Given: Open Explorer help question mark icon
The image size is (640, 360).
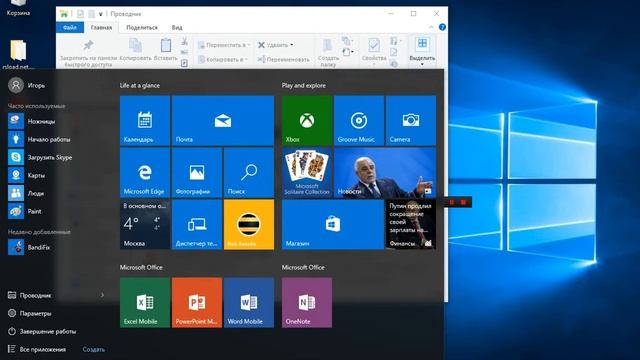Looking at the screenshot, I should tap(442, 27).
